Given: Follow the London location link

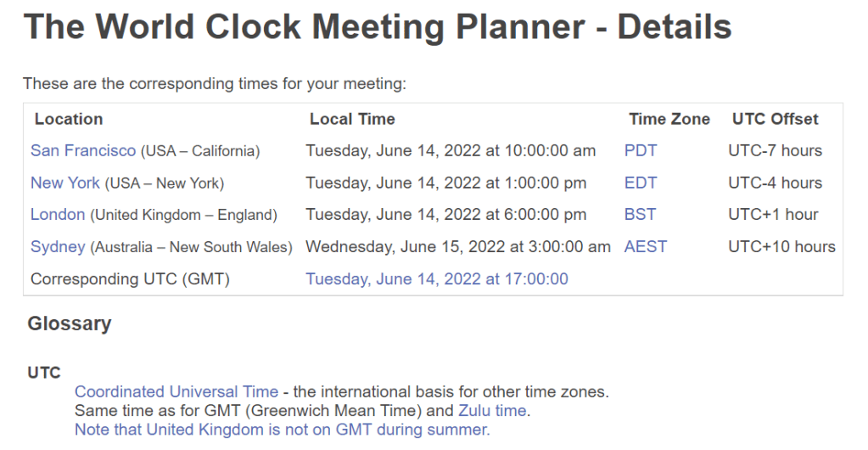Looking at the screenshot, I should 58,215.
